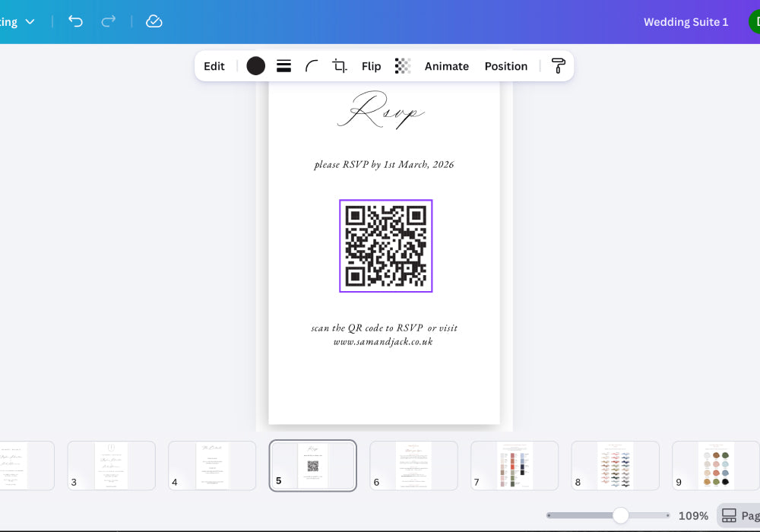760x532 pixels.
Task: Open the Flip options
Action: tap(372, 66)
